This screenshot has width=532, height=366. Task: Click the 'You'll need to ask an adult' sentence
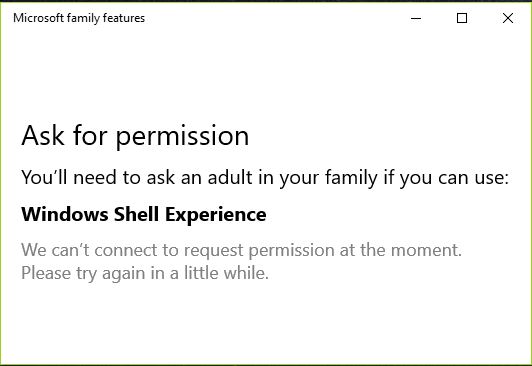pos(265,178)
